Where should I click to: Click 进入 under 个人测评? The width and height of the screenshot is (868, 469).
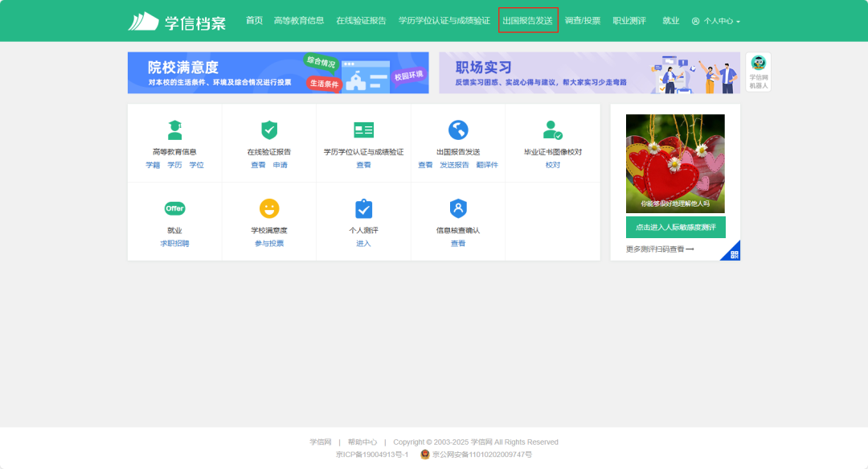click(x=364, y=244)
